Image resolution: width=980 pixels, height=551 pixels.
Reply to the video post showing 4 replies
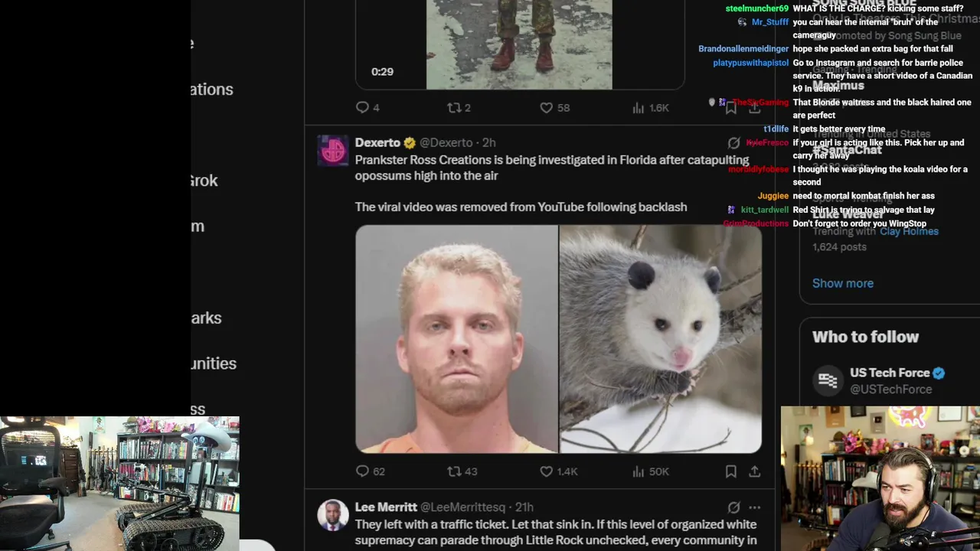click(367, 108)
